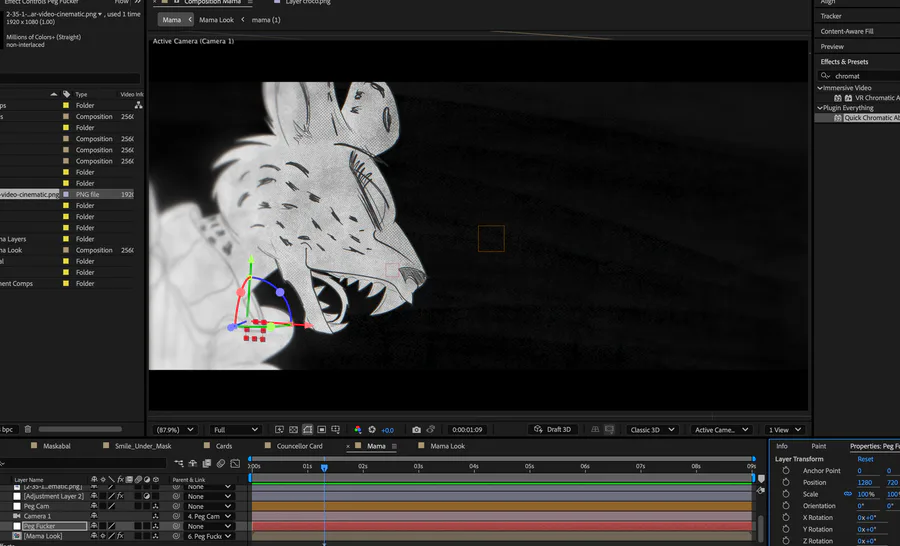Toggle the Draft 3D button
The width and height of the screenshot is (900, 546).
[552, 429]
